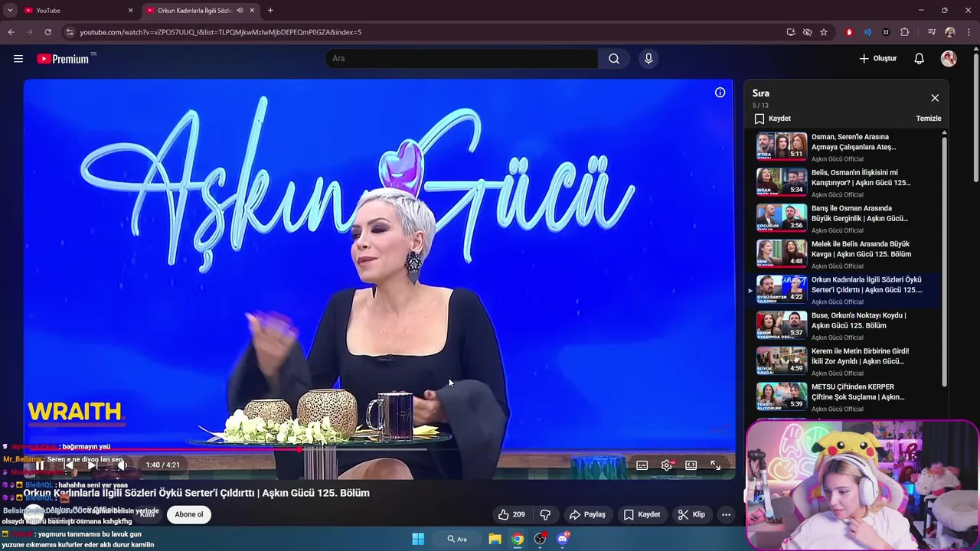Open Discord from taskbar
This screenshot has width=980, height=551.
point(563,539)
